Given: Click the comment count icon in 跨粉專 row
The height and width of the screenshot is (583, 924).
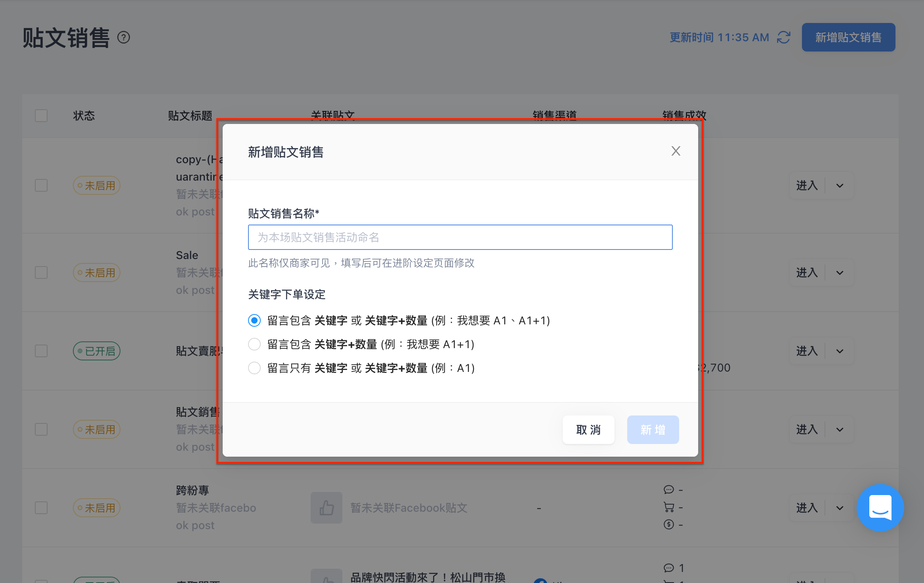Looking at the screenshot, I should tap(669, 490).
